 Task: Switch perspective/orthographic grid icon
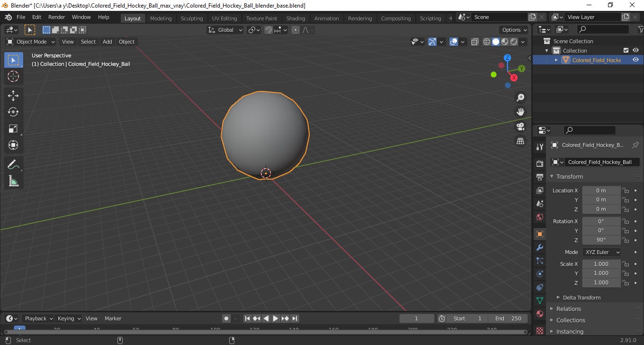tap(520, 141)
